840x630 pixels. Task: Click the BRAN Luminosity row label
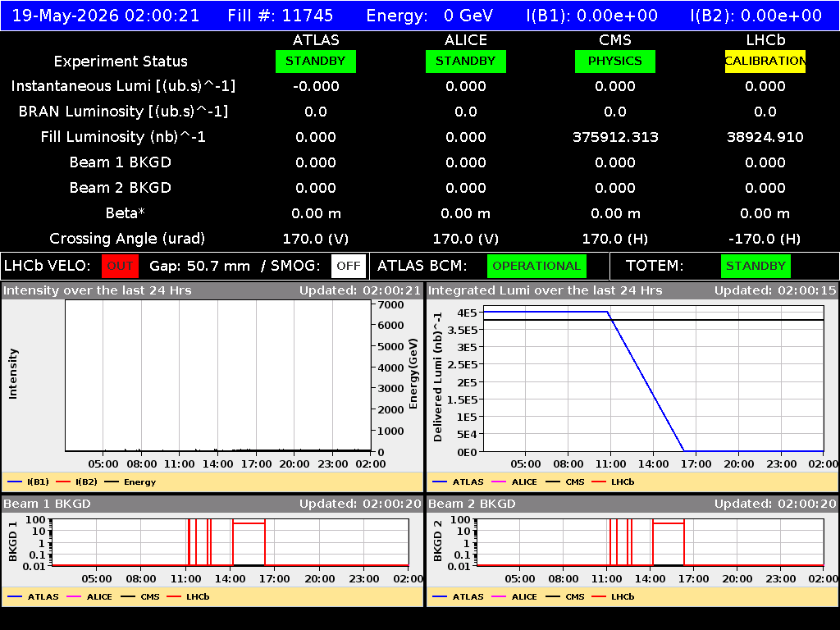(123, 112)
